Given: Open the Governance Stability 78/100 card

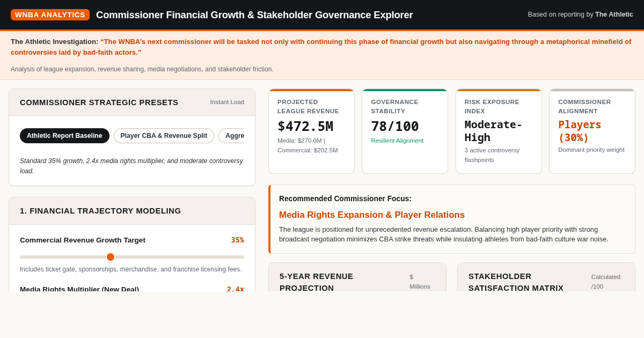Looking at the screenshot, I should (405, 131).
